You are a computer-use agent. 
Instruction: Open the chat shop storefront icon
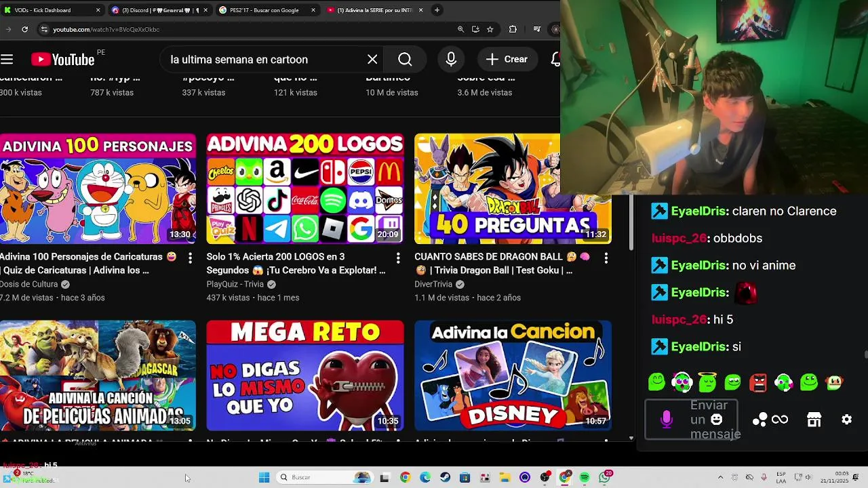(814, 420)
